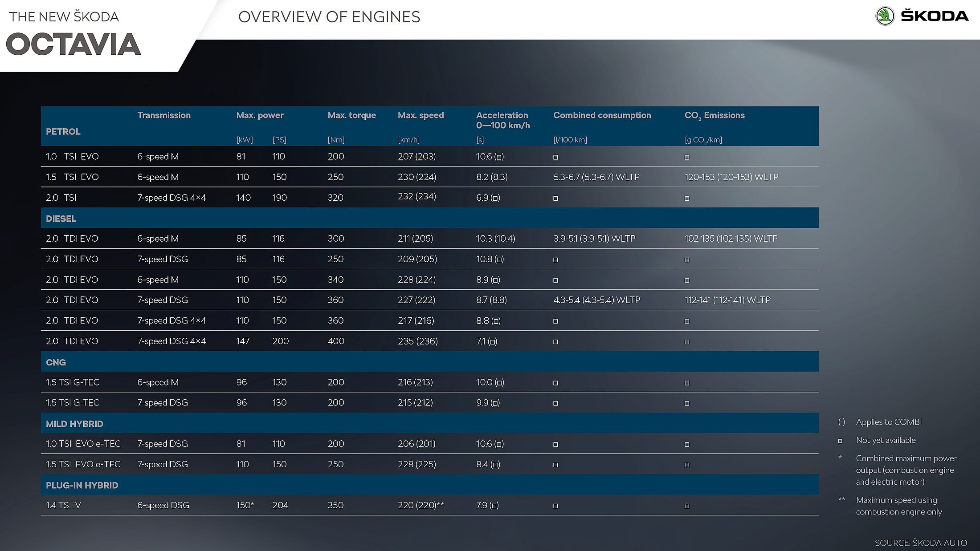The image size is (980, 551).
Task: Click the ŠKODA wordmark in the header
Action: [x=934, y=16]
